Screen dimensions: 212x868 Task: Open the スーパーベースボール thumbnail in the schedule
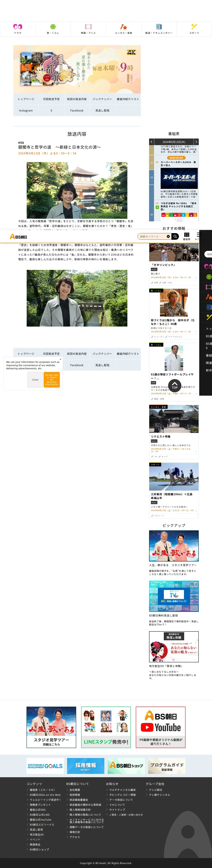[x=179, y=178]
